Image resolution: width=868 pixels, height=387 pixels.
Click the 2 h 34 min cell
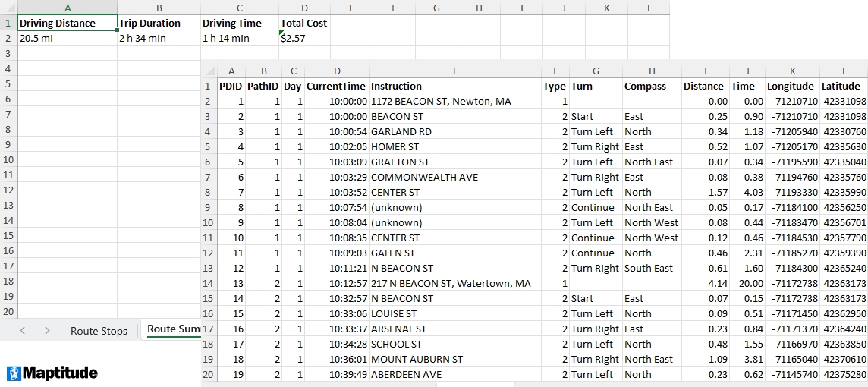(159, 38)
